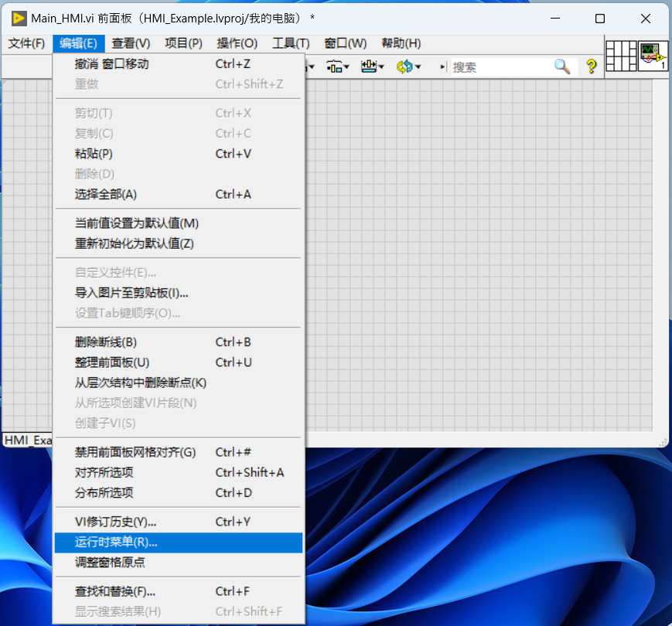This screenshot has height=626, width=672.
Task: Open the 项目(P) menu
Action: pos(183,43)
